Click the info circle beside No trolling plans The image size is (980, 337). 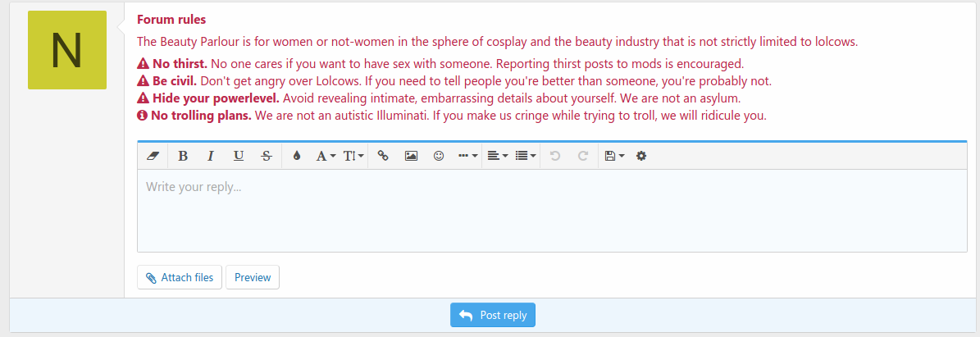pyautogui.click(x=143, y=116)
